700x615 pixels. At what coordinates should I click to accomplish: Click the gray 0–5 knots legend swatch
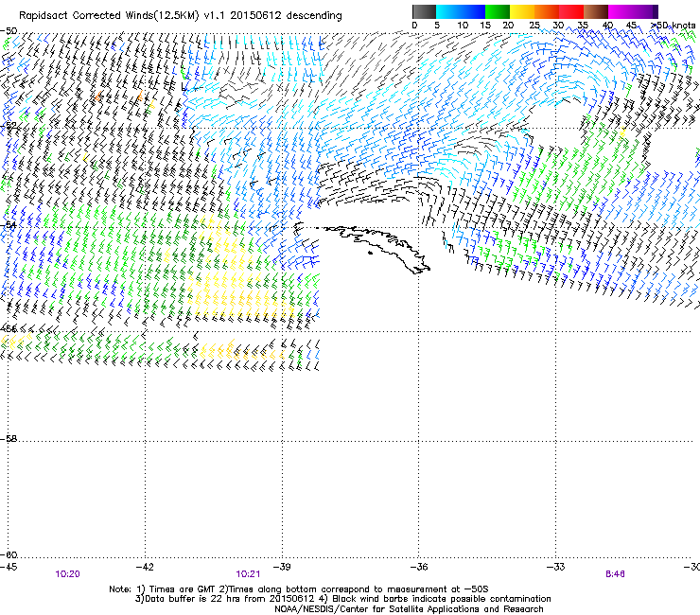tap(424, 11)
